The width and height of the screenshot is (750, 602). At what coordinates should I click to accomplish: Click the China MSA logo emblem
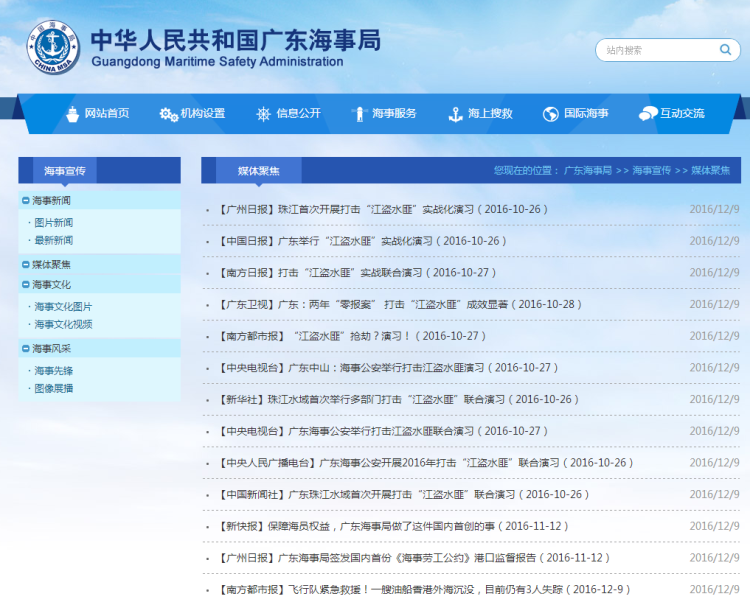(47, 45)
